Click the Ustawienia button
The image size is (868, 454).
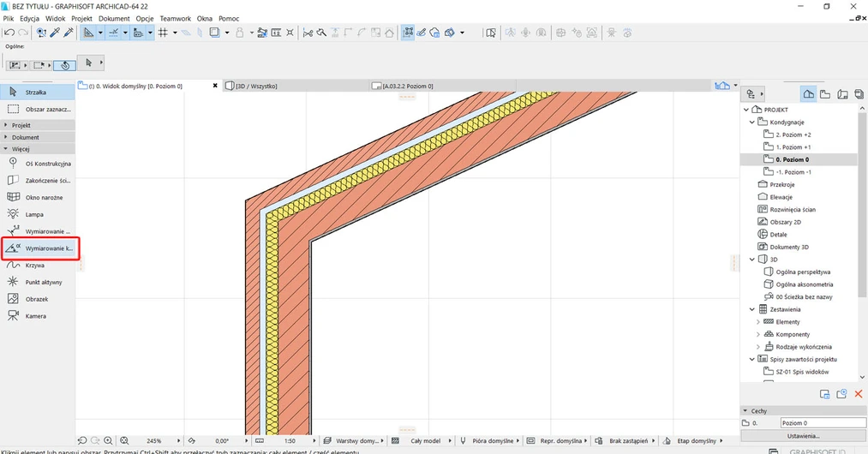[803, 436]
